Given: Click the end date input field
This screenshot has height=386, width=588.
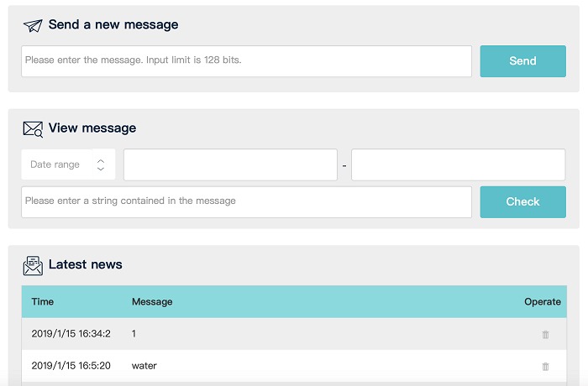Looking at the screenshot, I should (458, 164).
